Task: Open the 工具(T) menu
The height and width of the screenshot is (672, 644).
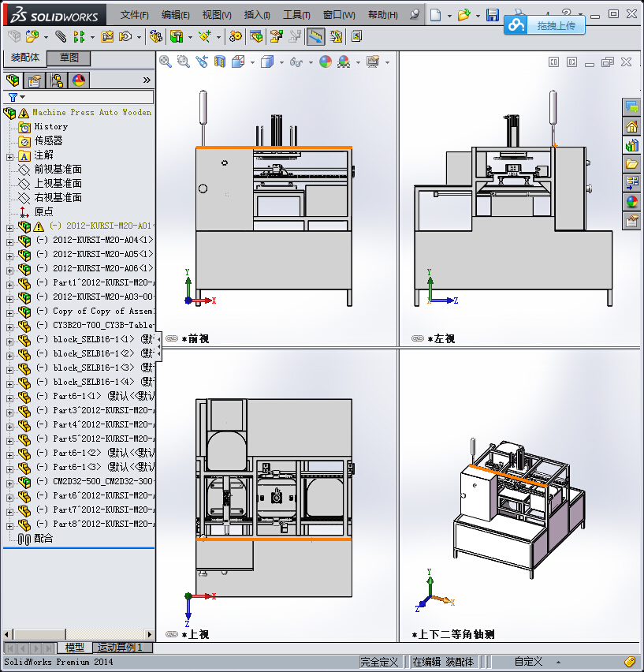Action: coord(296,15)
